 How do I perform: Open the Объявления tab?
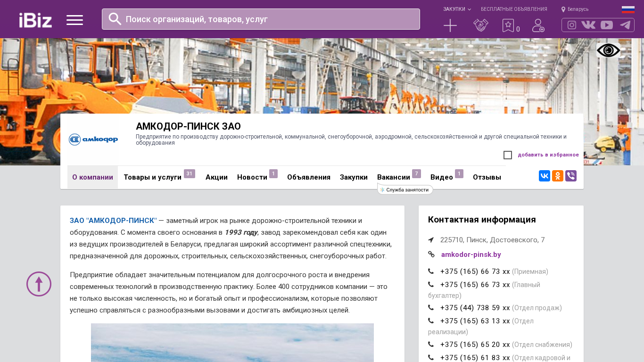coord(309,177)
